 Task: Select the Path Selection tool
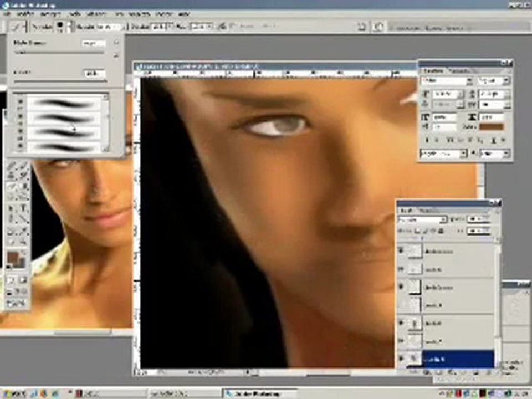pos(12,208)
